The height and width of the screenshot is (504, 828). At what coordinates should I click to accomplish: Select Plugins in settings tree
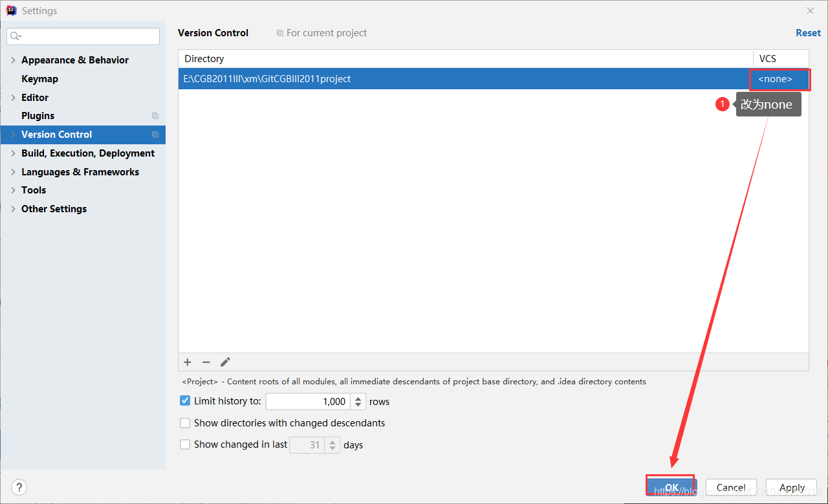[38, 116]
